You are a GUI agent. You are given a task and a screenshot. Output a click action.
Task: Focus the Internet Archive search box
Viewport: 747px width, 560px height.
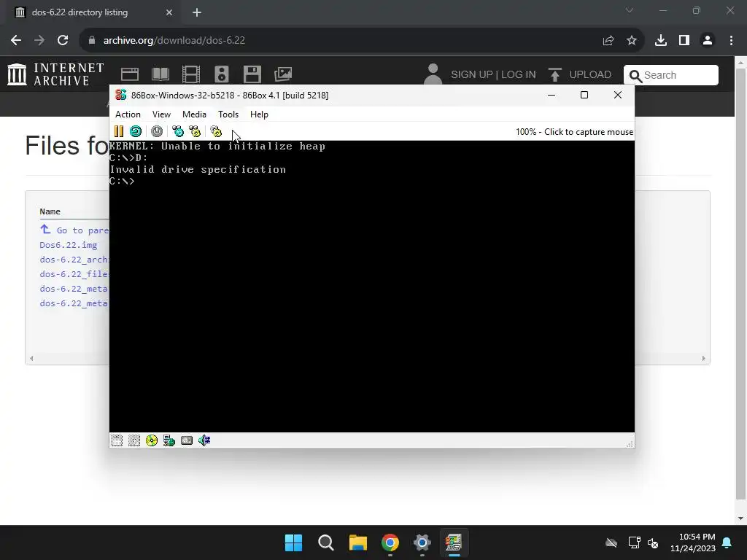(671, 75)
